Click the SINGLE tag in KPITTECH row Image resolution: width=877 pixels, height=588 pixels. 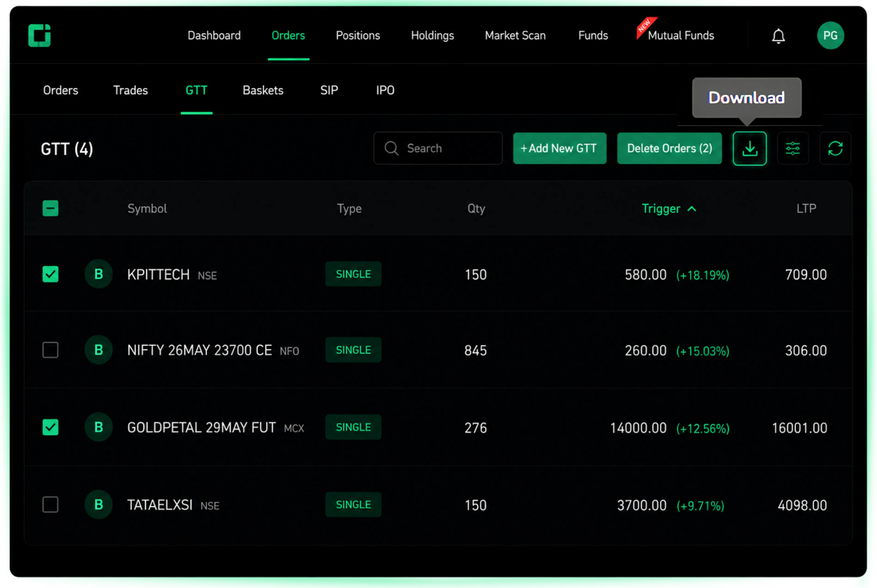(353, 274)
